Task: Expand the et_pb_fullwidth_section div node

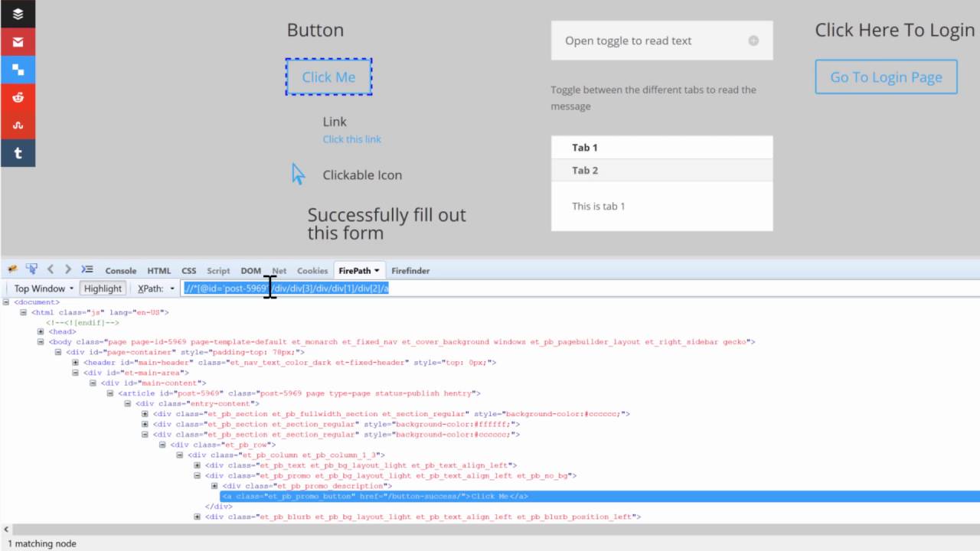Action: coord(145,413)
